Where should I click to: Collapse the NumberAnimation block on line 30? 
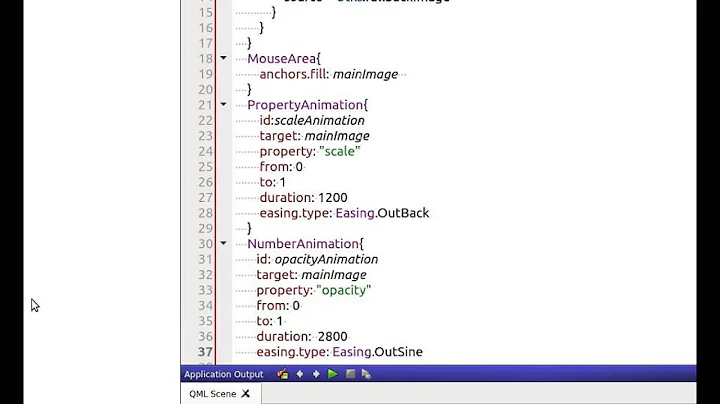(x=223, y=243)
